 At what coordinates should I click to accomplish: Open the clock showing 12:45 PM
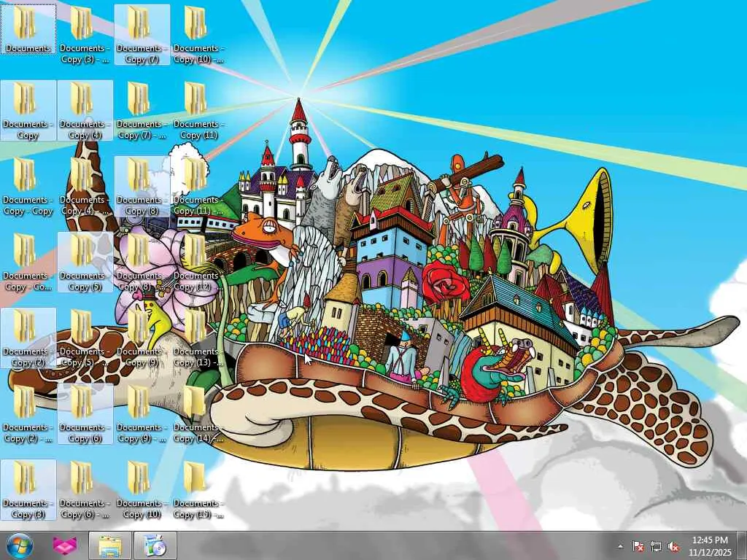[x=710, y=546]
